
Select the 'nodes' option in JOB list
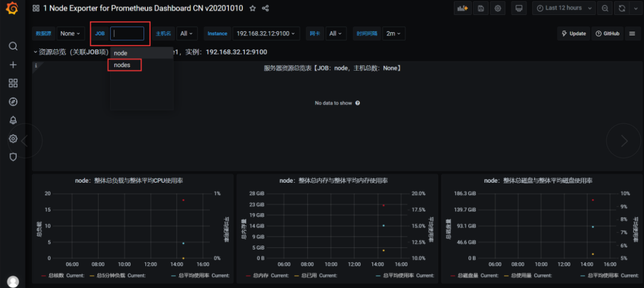[x=141, y=65]
